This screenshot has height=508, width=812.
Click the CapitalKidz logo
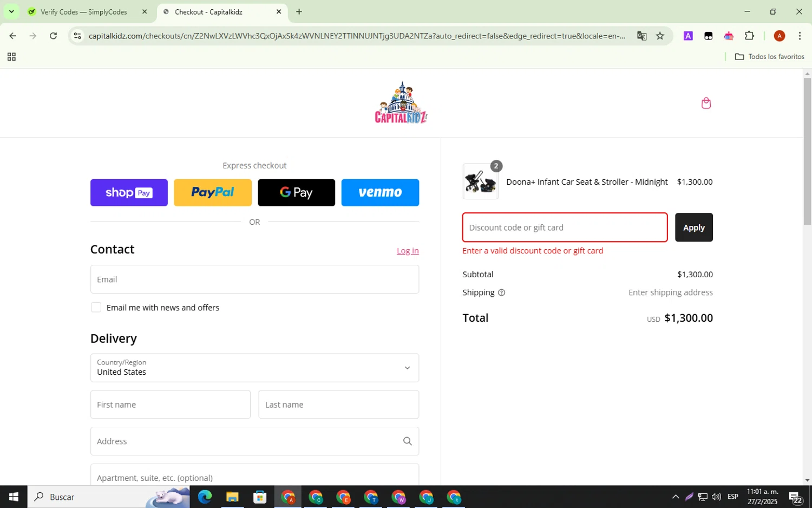click(401, 102)
